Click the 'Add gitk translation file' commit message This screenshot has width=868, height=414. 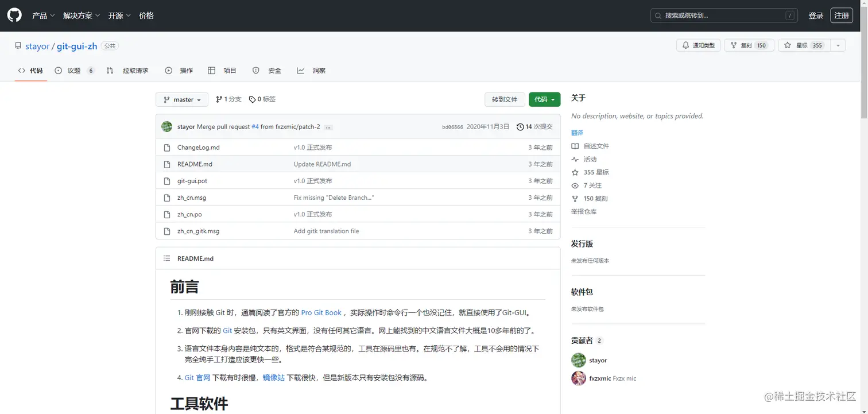[x=326, y=231]
